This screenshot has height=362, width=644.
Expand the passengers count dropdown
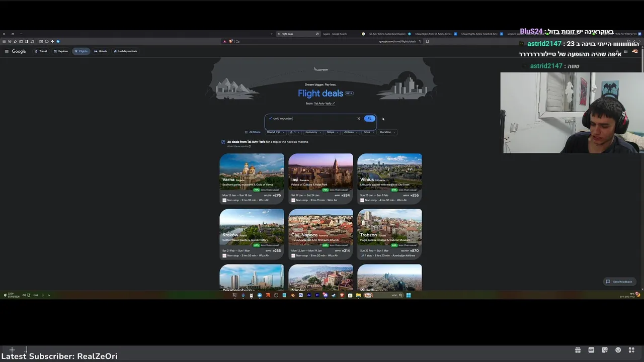tap(295, 132)
